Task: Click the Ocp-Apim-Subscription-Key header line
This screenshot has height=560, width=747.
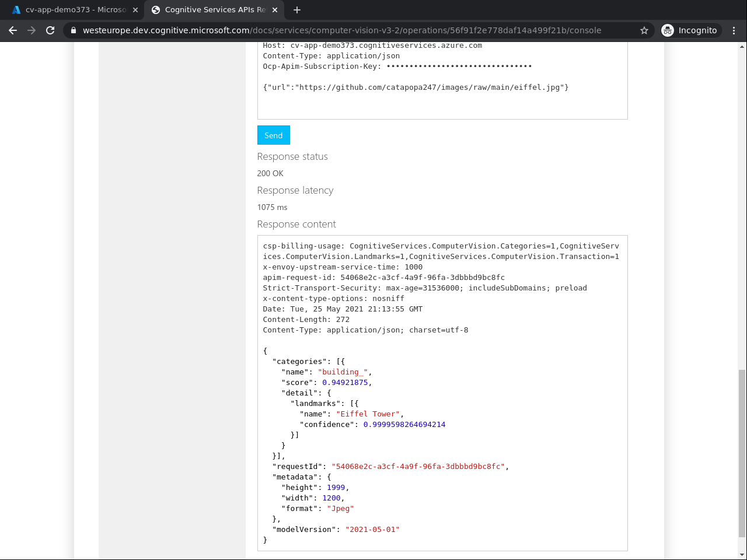Action: click(x=397, y=66)
